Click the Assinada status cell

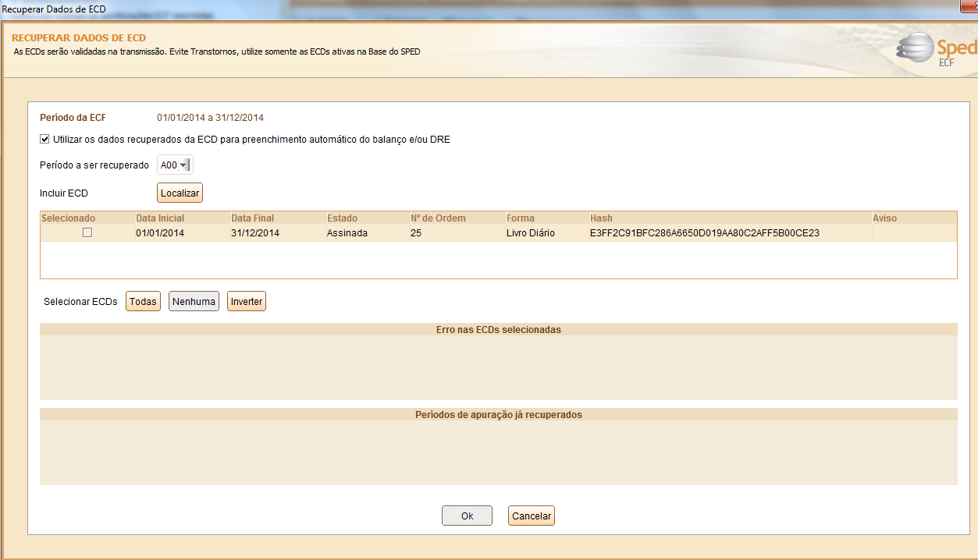pyautogui.click(x=347, y=233)
